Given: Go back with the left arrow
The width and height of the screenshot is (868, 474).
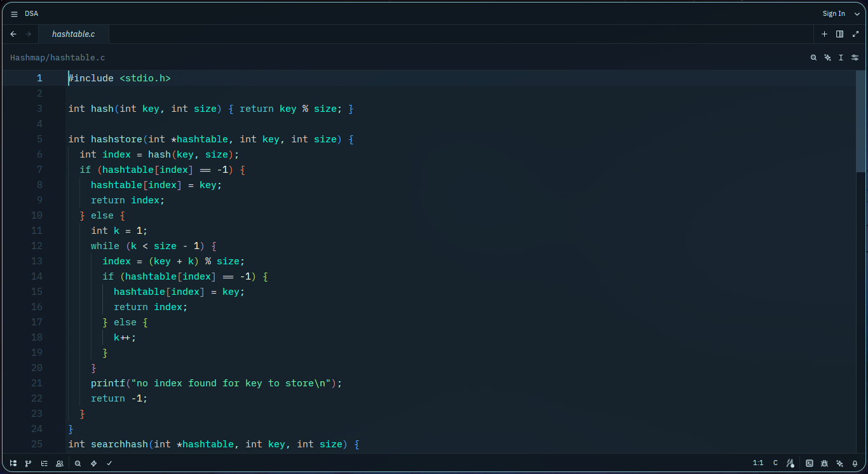Looking at the screenshot, I should pos(13,34).
